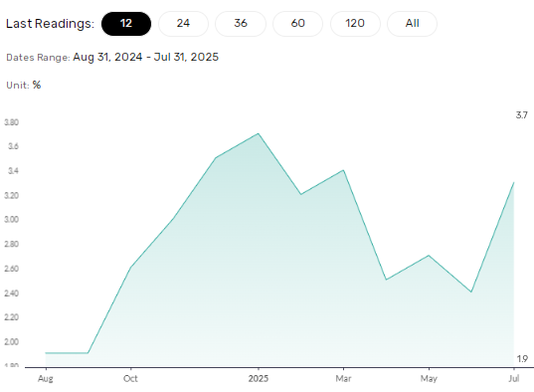Click the 2025 label on x-axis
This screenshot has height=392, width=534.
click(x=259, y=378)
